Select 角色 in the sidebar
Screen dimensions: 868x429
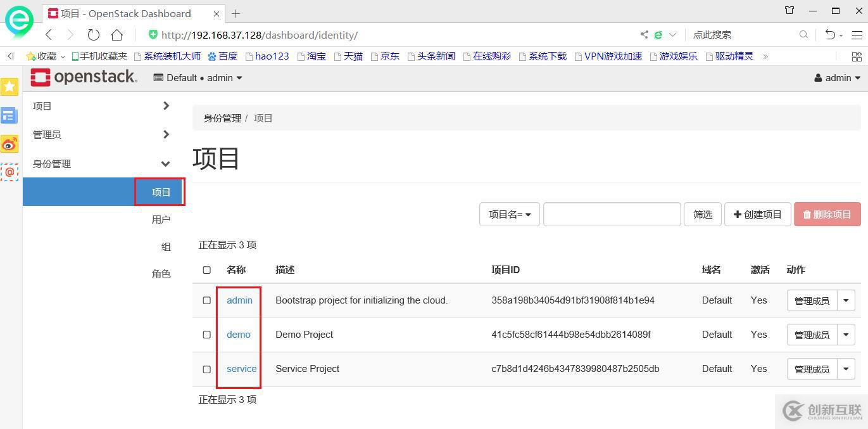(x=161, y=274)
